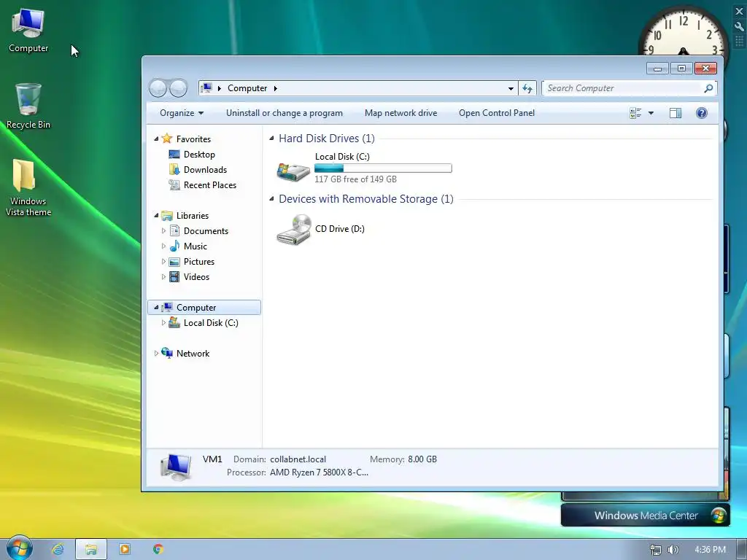The width and height of the screenshot is (747, 560).
Task: Click the Computer breadcrumb in address bar
Action: (247, 88)
